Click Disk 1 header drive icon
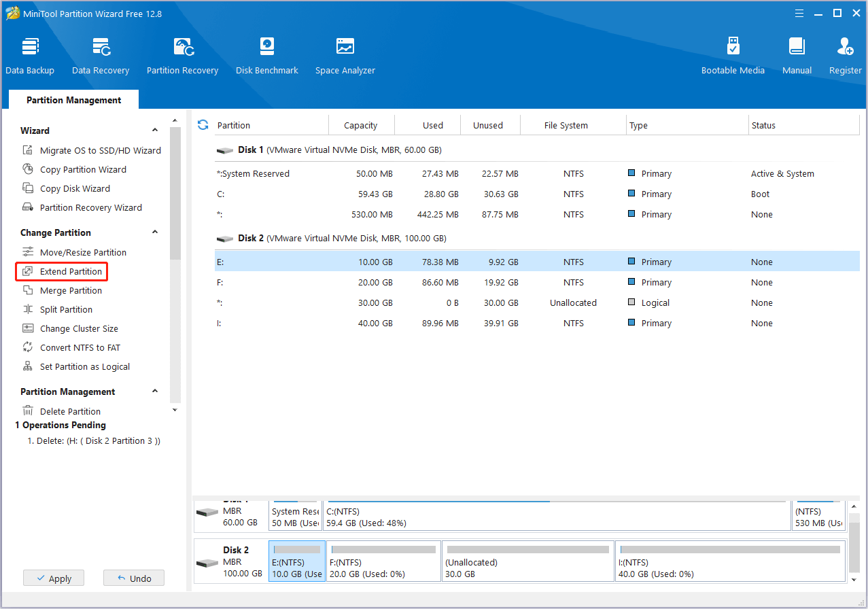Image resolution: width=868 pixels, height=609 pixels. (x=225, y=150)
